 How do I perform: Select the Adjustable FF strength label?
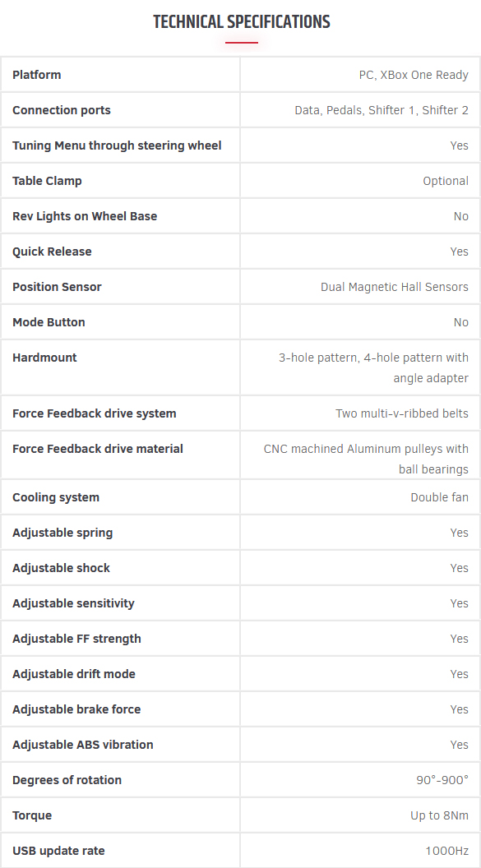coord(76,639)
